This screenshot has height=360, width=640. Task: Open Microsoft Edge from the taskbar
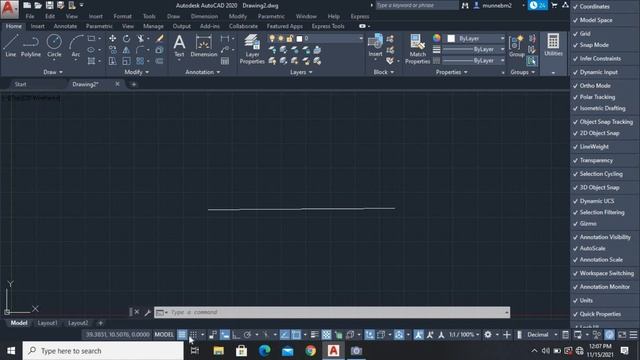pyautogui.click(x=264, y=351)
